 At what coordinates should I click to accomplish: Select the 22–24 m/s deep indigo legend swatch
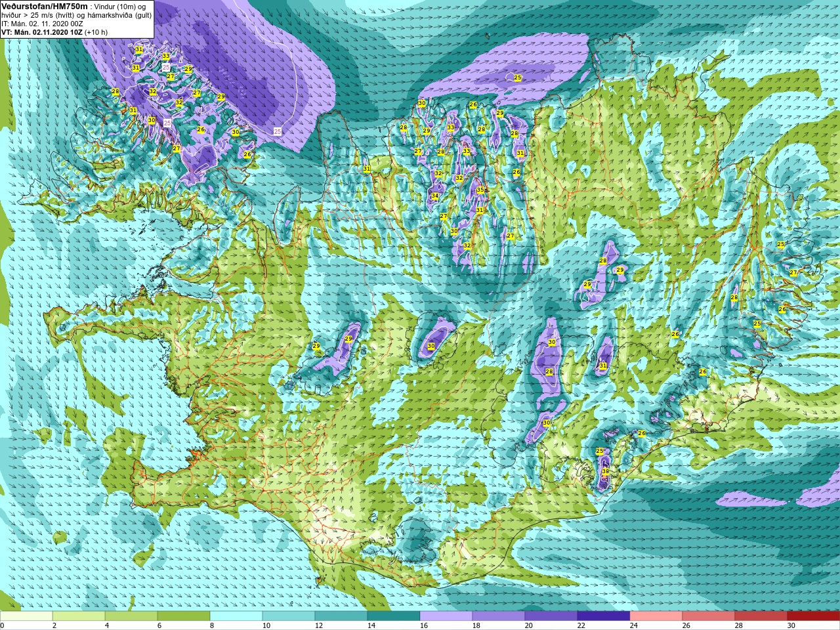click(x=604, y=616)
